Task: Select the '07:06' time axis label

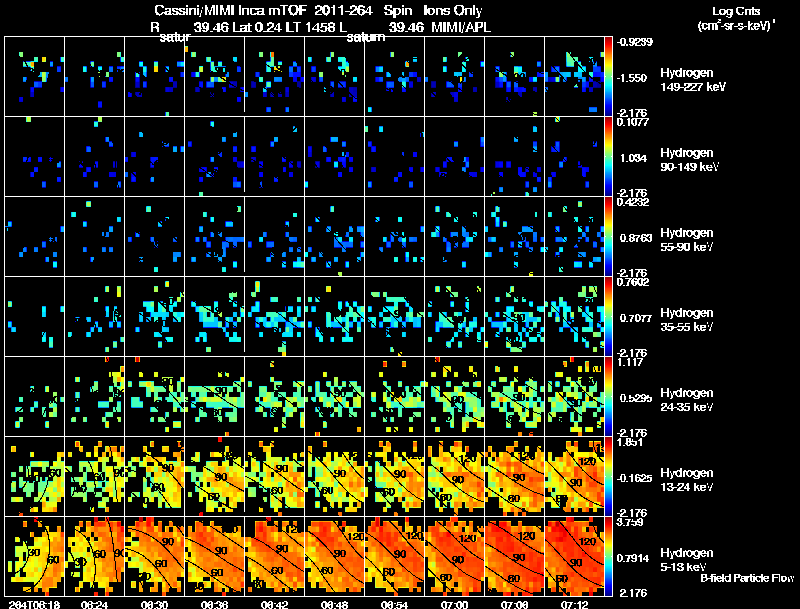Action: 514,604
